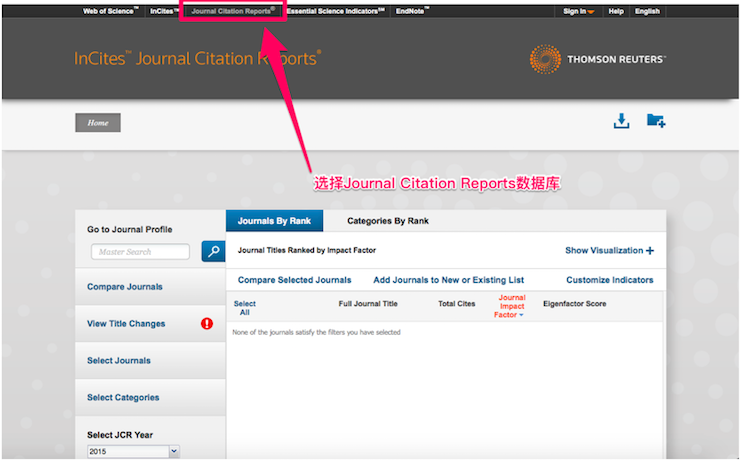Open the InCites top bar item

164,11
